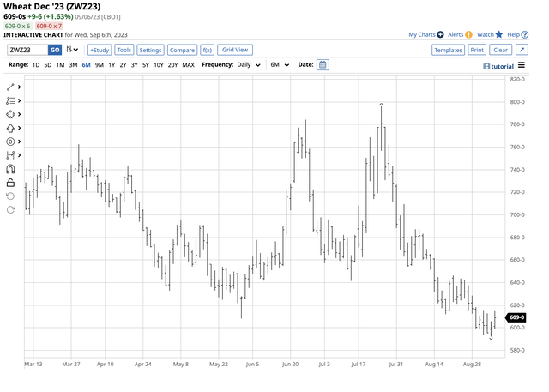Select the 10Y range
Viewport: 549px width, 392px height.
tap(159, 65)
